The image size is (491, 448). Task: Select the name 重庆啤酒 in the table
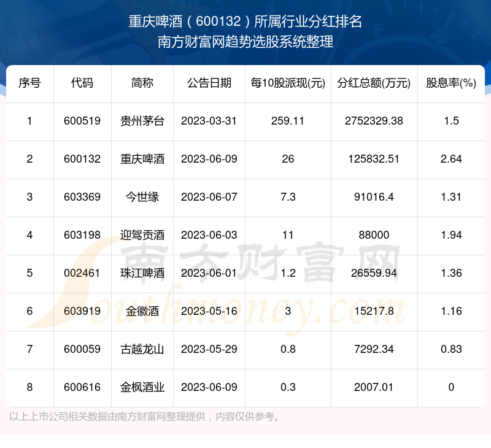pos(142,159)
